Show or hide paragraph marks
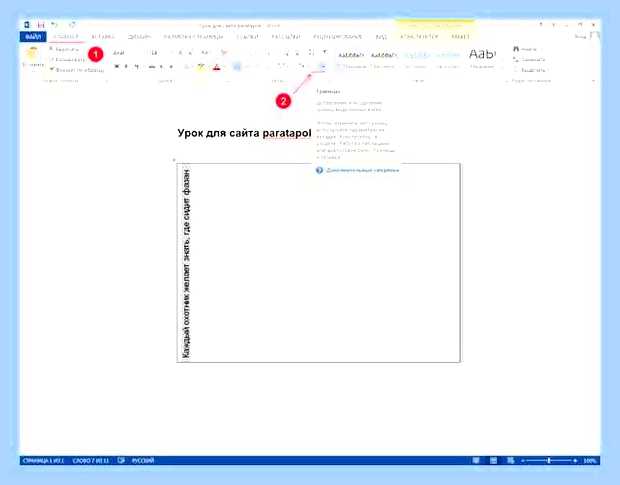 pyautogui.click(x=325, y=53)
